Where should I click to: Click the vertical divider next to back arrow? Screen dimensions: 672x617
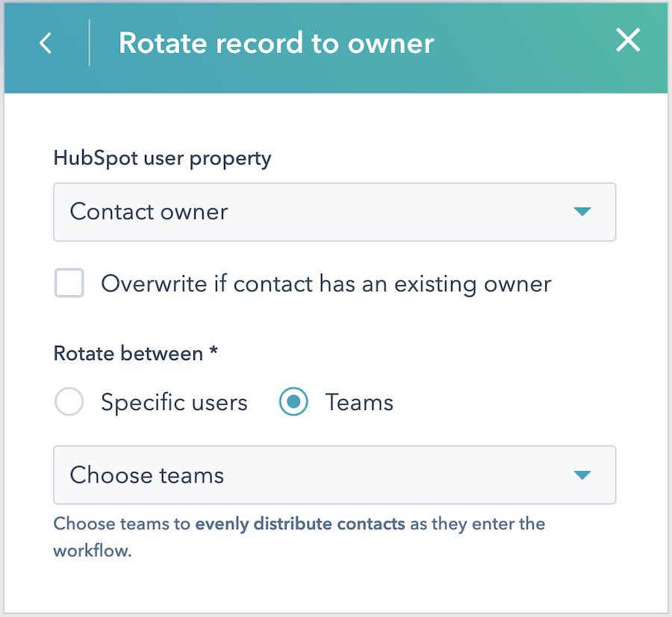tap(89, 43)
